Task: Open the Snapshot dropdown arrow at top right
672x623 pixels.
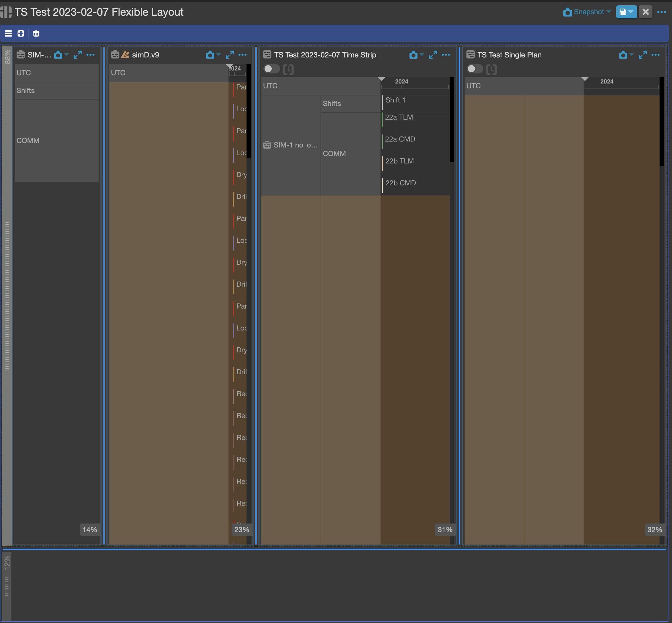Action: point(609,12)
